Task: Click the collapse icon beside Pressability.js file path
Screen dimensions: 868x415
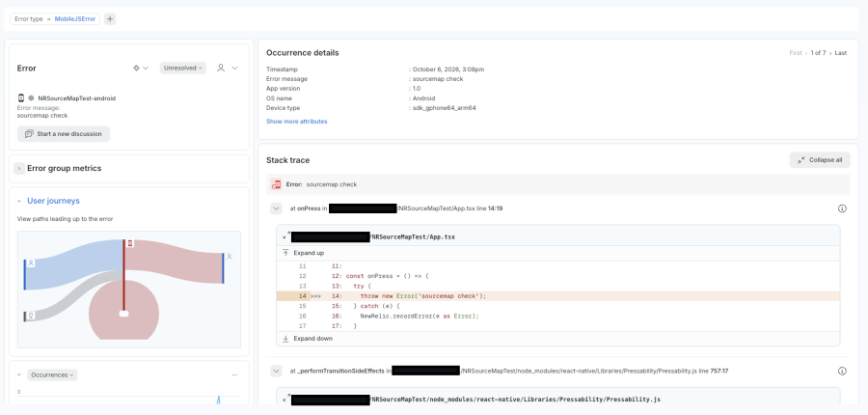Action: click(285, 399)
